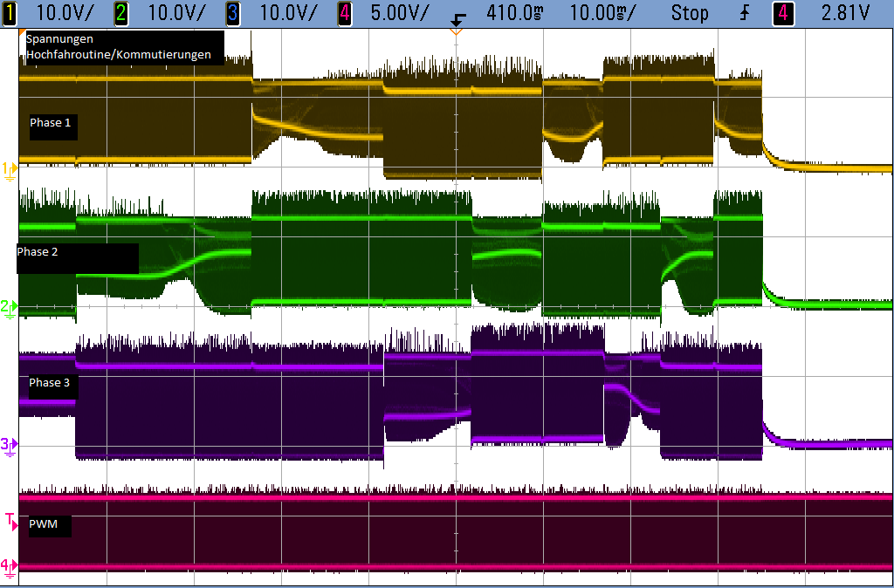Image resolution: width=894 pixels, height=588 pixels.
Task: Select channel 4 indicator next to 5.00V/
Action: coord(344,14)
